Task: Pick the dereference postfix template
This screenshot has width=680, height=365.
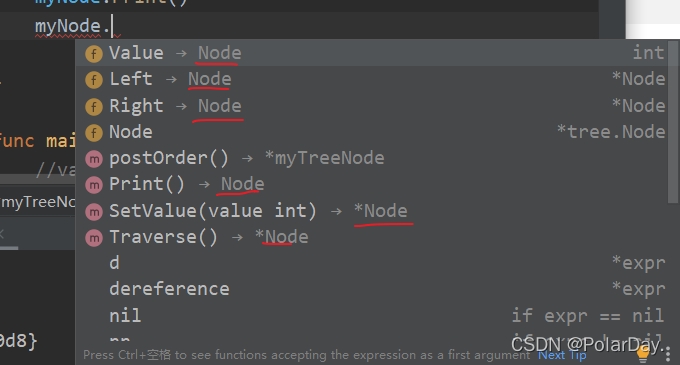Action: coord(372,289)
